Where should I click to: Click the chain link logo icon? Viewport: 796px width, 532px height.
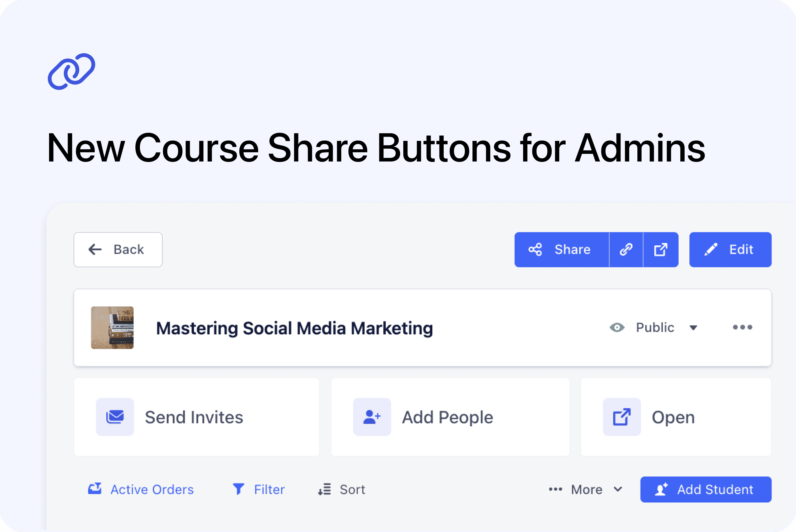coord(71,72)
